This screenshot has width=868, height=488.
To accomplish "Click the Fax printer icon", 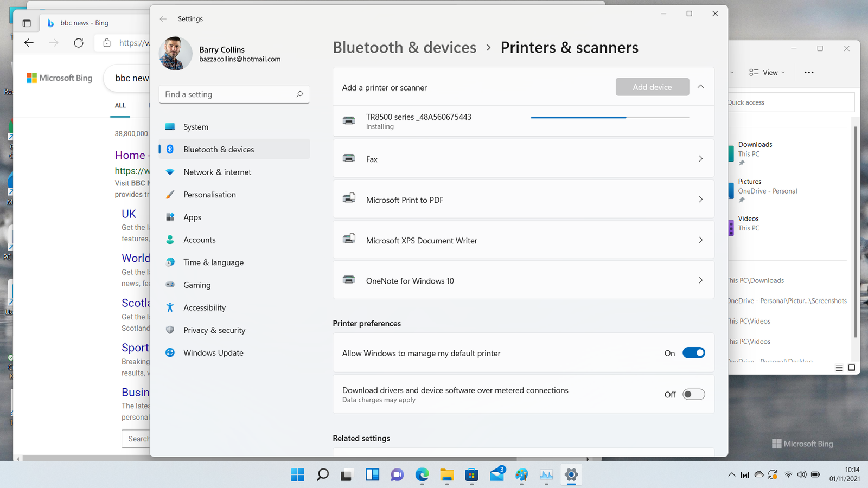I will pos(349,158).
